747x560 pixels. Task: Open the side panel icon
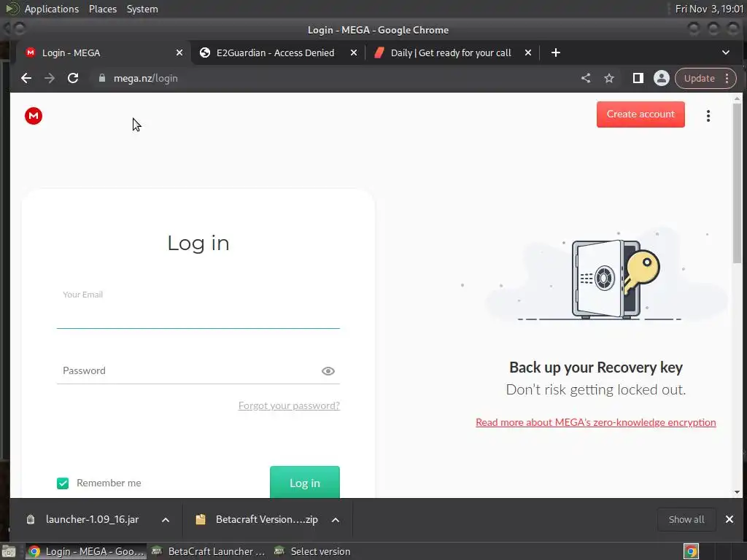[638, 78]
